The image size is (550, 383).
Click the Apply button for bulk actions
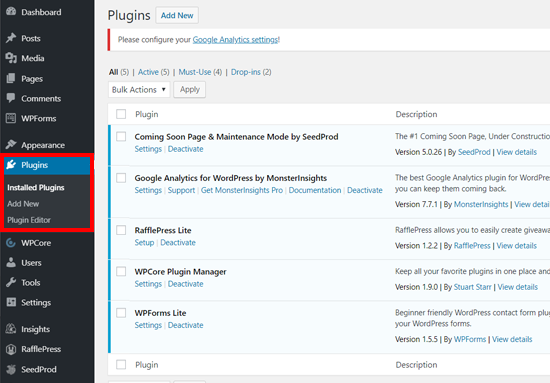189,89
